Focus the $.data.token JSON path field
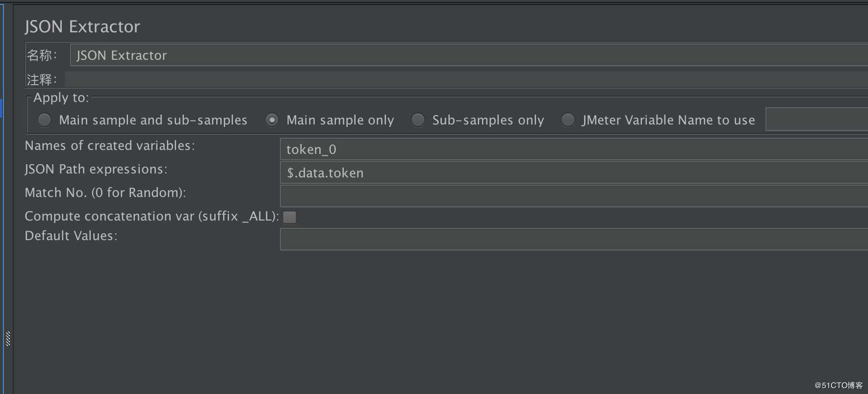Screen dimensions: 868x394 pyautogui.click(x=574, y=172)
